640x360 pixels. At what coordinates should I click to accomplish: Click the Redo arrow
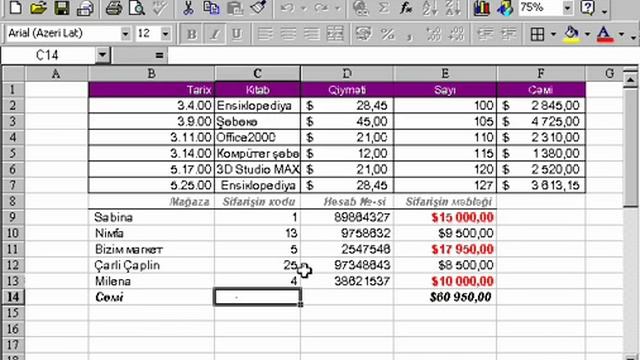[x=321, y=7]
